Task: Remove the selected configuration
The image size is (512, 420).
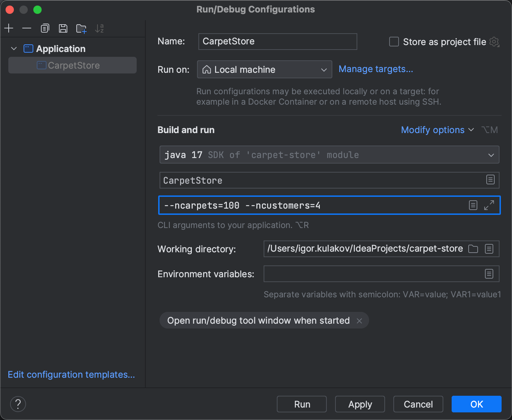Action: click(27, 28)
